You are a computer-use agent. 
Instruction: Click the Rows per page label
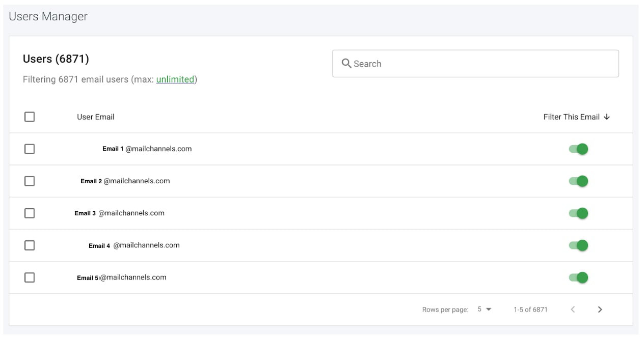click(445, 310)
